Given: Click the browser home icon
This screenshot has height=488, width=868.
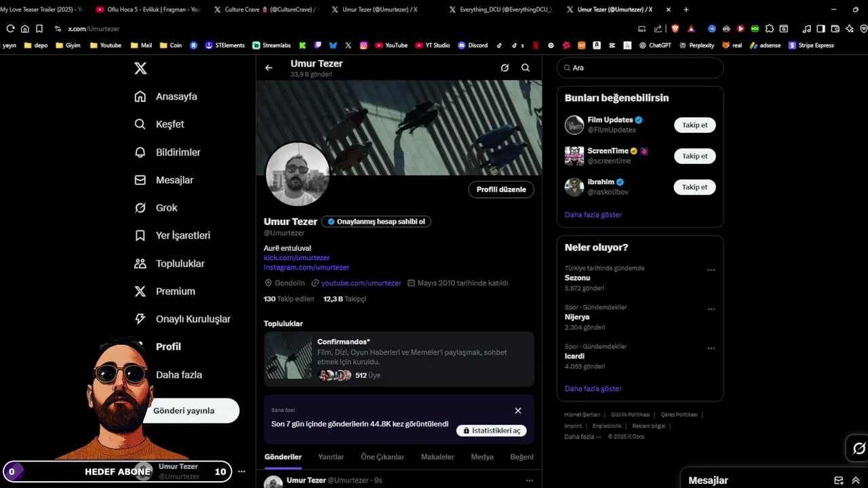Looking at the screenshot, I should (25, 28).
